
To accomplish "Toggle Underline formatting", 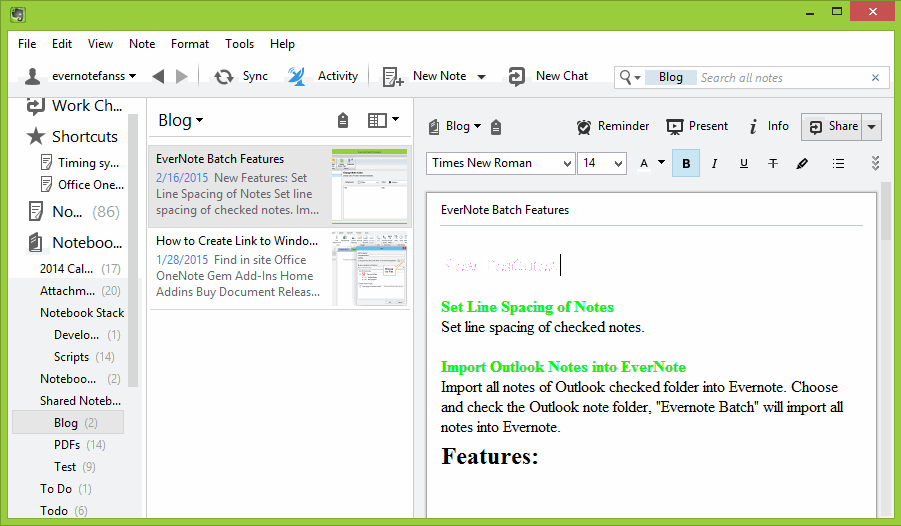I will [744, 164].
